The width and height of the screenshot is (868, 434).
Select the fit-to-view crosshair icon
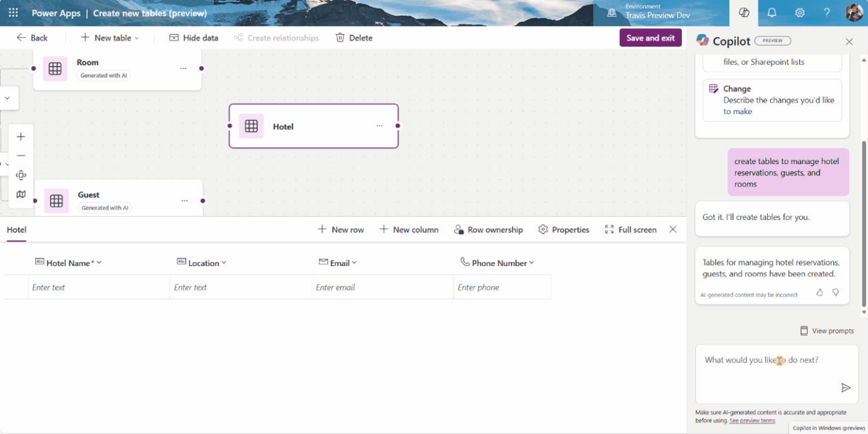(x=21, y=175)
